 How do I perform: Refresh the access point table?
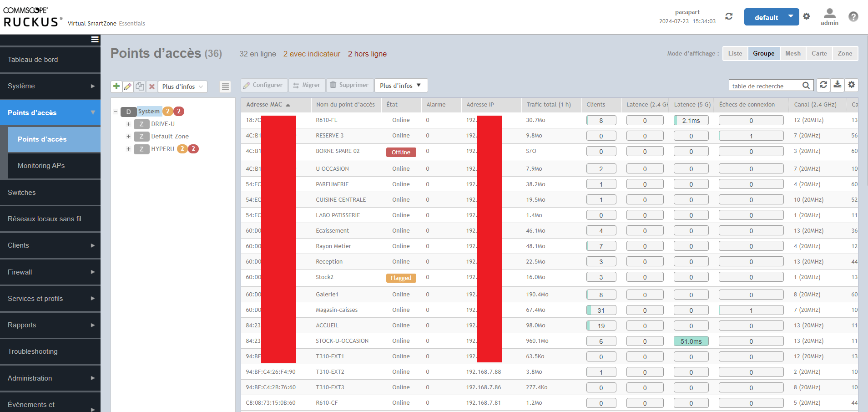(823, 85)
